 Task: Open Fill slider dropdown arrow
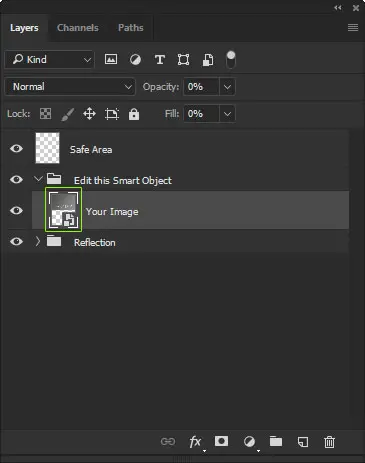pos(227,114)
